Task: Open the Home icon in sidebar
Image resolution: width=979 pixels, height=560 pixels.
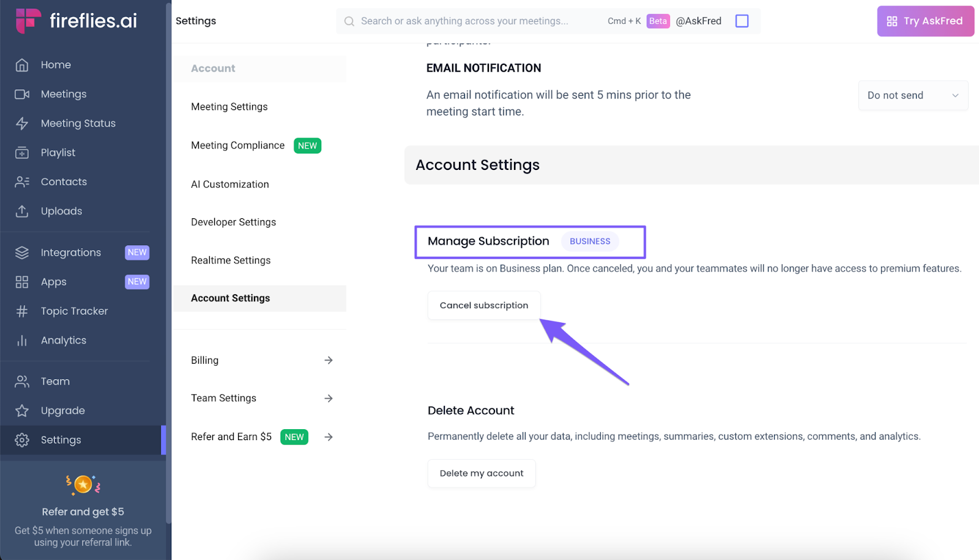Action: pos(22,65)
